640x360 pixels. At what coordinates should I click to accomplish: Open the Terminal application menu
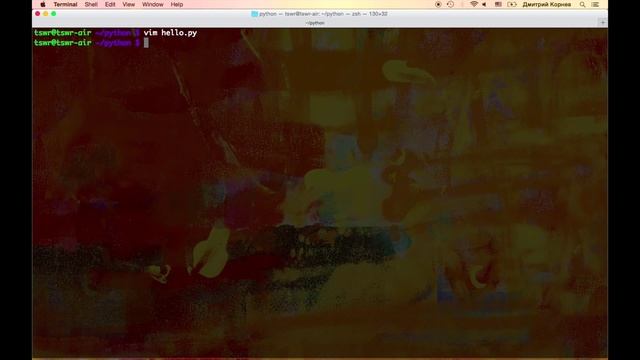click(65, 4)
